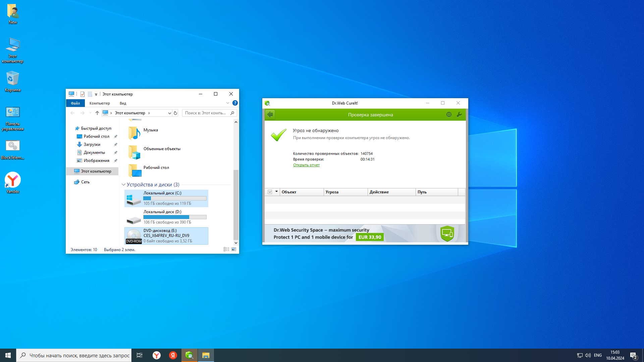
Task: Click the Explorer search field
Action: [205, 113]
